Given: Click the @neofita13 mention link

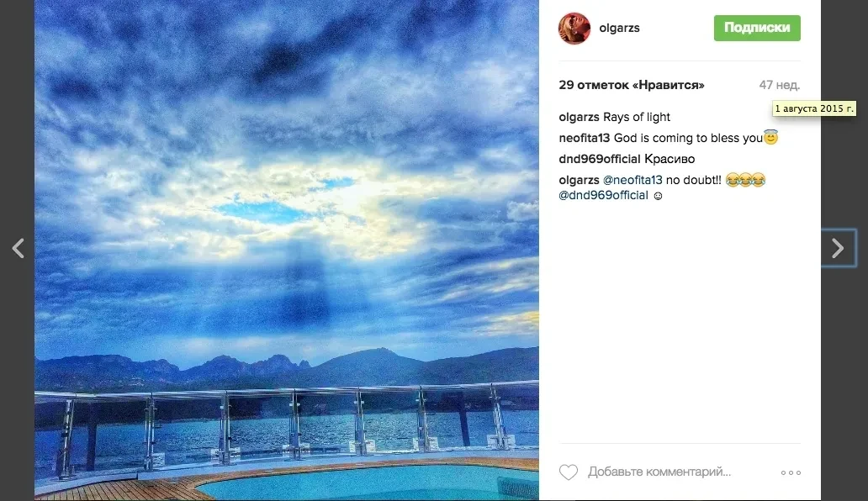Looking at the screenshot, I should click(x=632, y=180).
